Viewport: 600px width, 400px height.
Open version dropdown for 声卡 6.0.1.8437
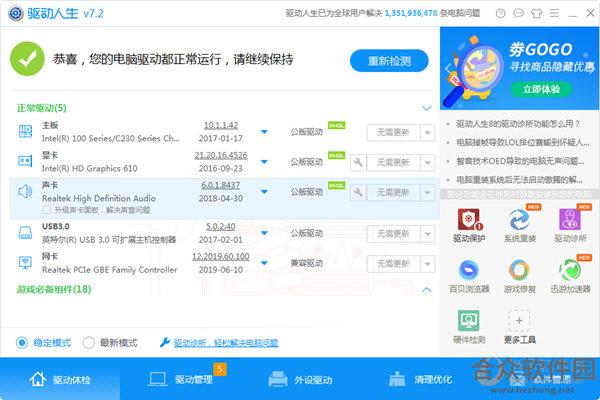pos(264,192)
